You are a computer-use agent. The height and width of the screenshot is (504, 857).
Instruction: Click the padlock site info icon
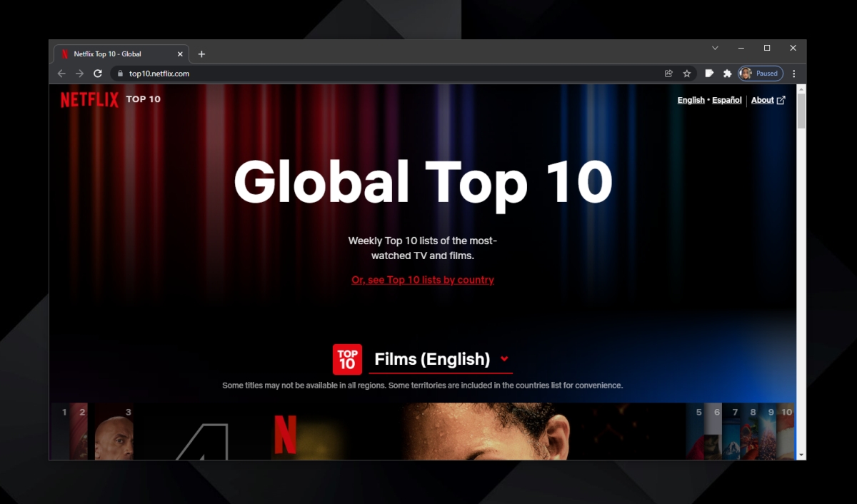(121, 74)
